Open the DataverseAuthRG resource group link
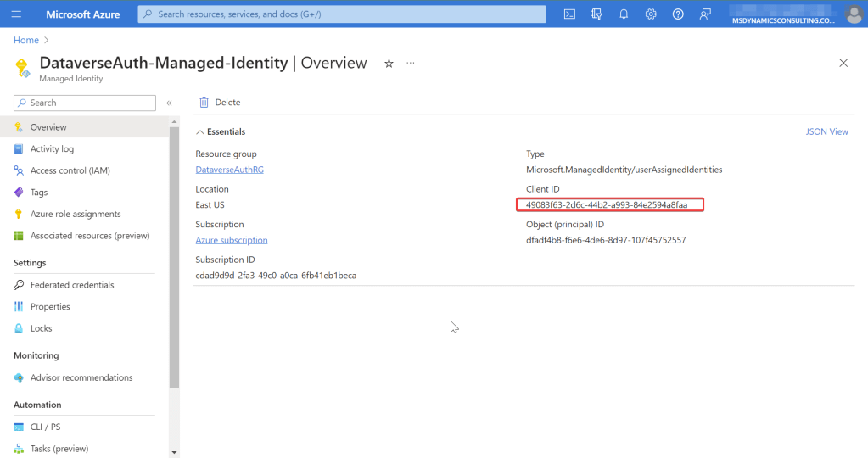Image resolution: width=868 pixels, height=458 pixels. click(229, 170)
